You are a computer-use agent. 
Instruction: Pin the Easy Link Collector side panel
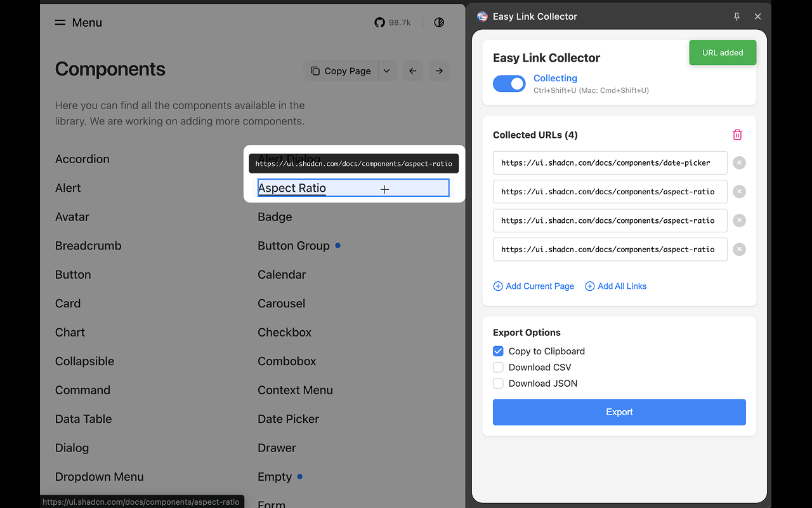(737, 17)
